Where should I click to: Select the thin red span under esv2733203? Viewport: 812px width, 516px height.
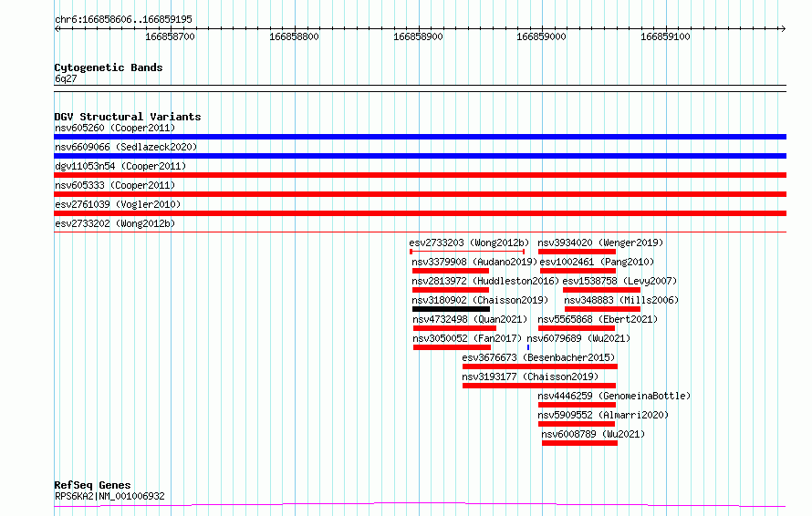[x=467, y=252]
